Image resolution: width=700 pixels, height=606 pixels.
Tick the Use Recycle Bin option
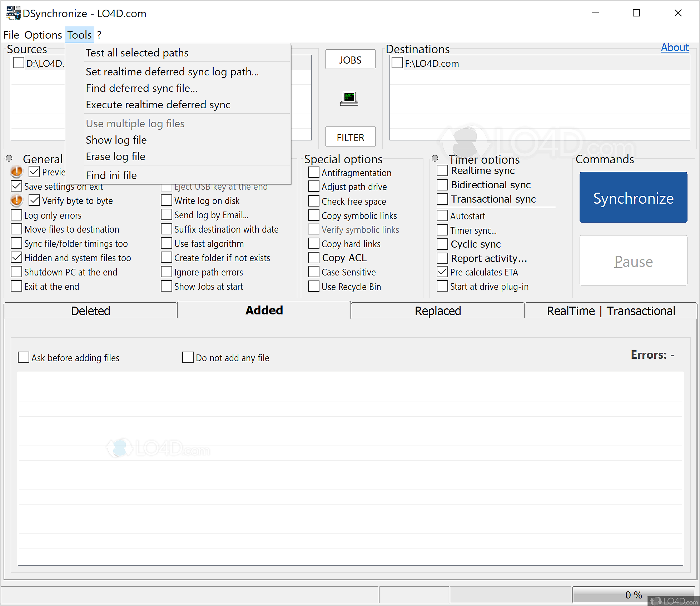(314, 287)
